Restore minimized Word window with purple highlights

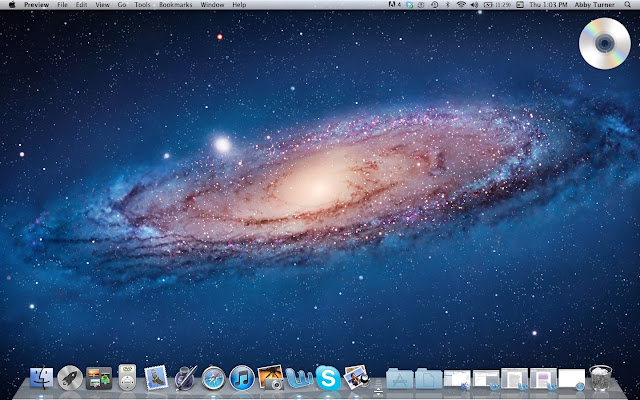click(544, 378)
